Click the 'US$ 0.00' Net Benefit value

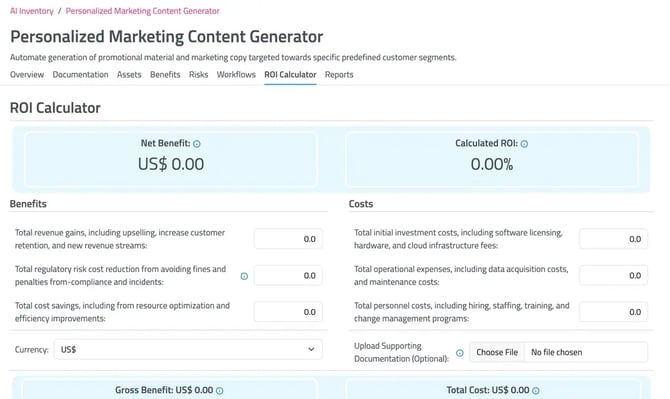coord(171,164)
